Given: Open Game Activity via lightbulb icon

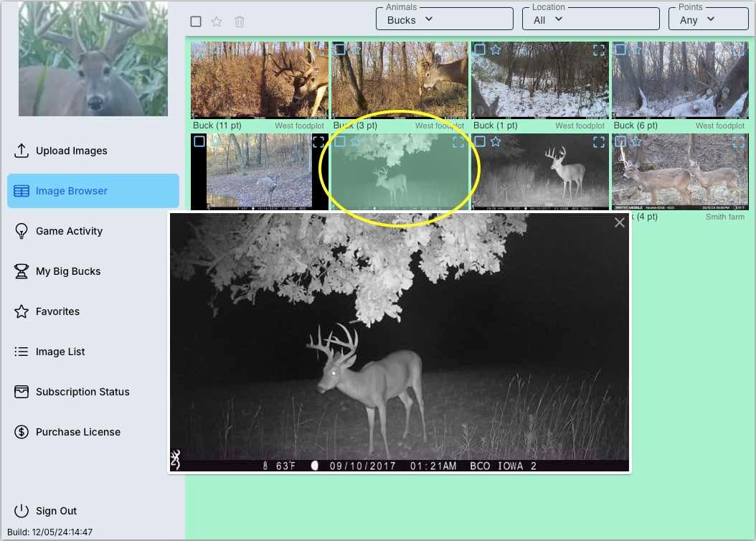Looking at the screenshot, I should click(x=22, y=231).
